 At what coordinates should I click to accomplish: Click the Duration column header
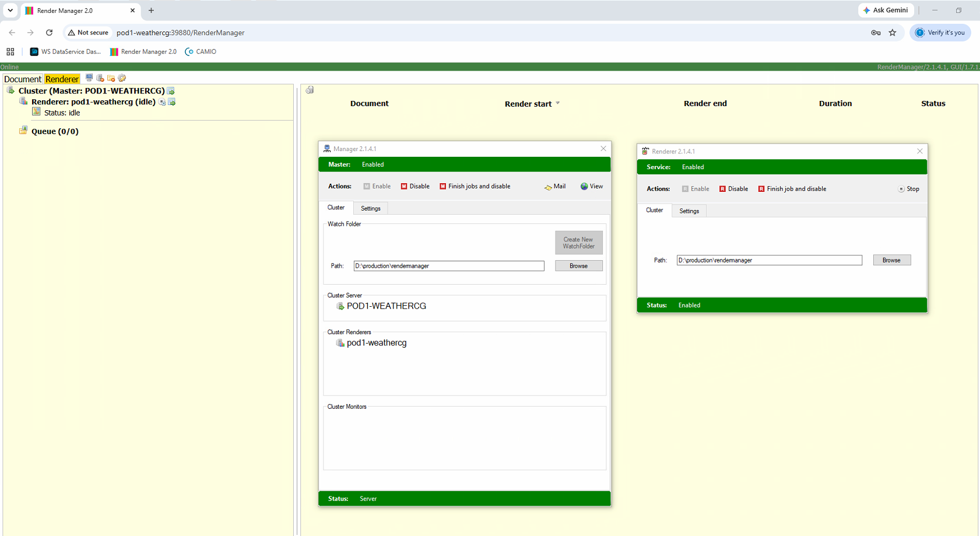coord(835,103)
